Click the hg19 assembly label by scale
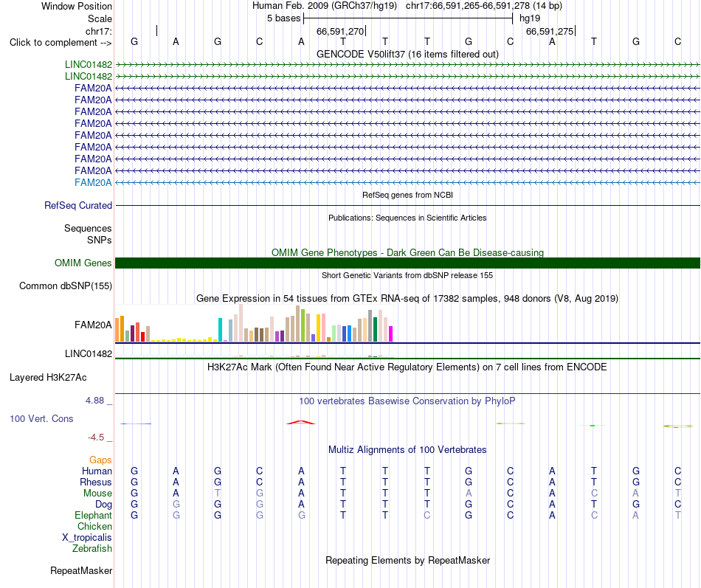 coord(530,18)
